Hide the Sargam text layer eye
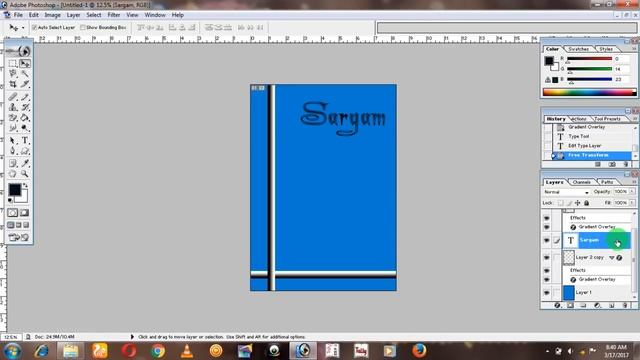The width and height of the screenshot is (640, 360). pyautogui.click(x=547, y=240)
